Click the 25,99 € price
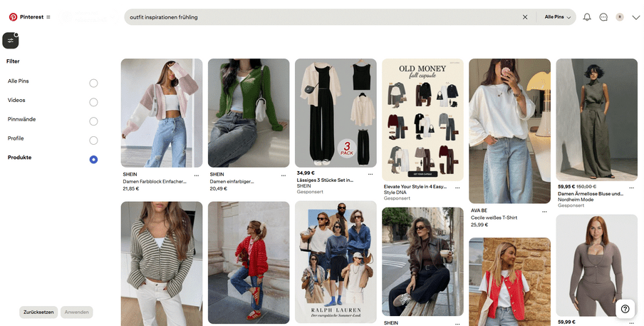This screenshot has height=326, width=644. [x=479, y=225]
